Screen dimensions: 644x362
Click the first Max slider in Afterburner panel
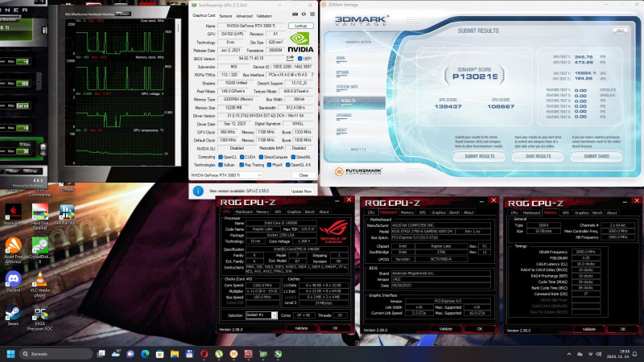23,62
